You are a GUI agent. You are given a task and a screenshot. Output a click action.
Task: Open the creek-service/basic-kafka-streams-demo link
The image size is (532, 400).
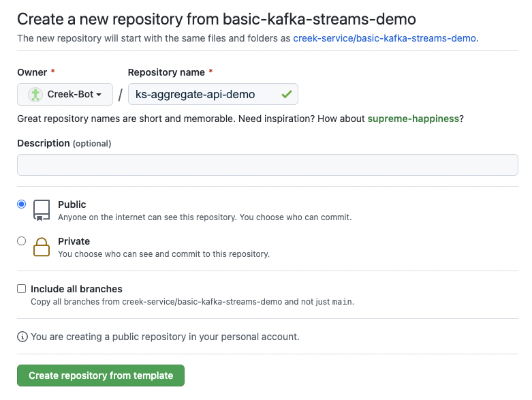tap(384, 38)
